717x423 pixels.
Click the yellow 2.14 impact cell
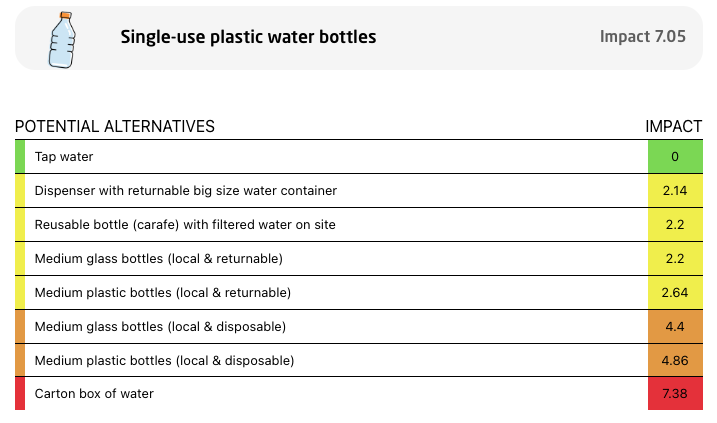pos(675,191)
